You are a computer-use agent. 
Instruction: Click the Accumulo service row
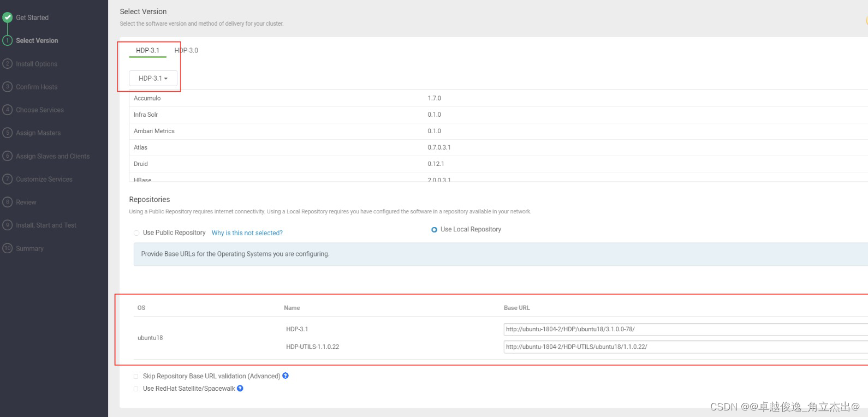point(498,98)
